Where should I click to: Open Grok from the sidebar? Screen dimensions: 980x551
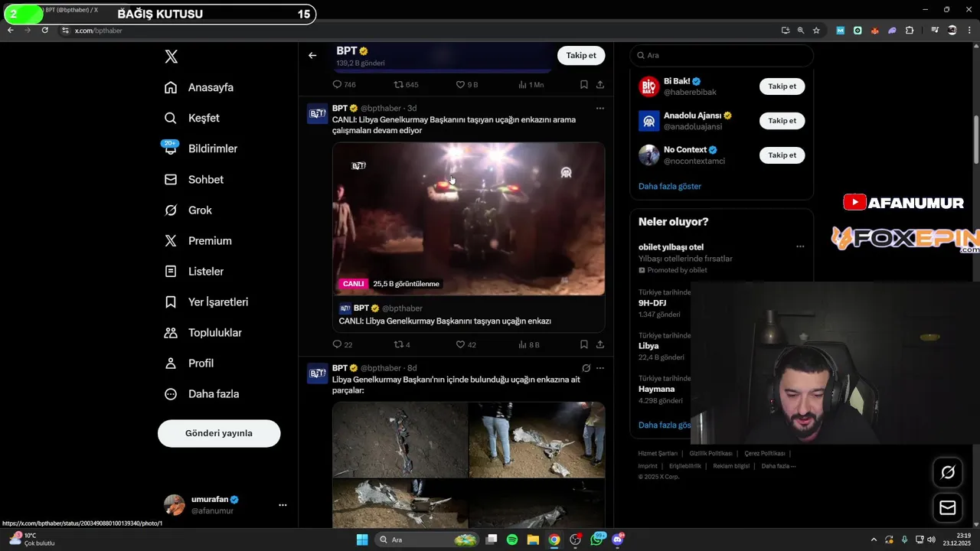188,210
